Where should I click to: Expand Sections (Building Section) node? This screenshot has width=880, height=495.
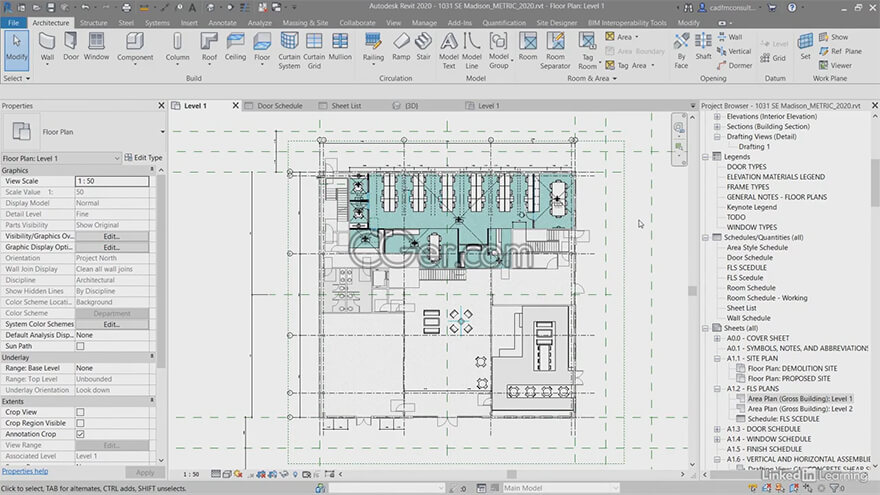click(x=717, y=127)
